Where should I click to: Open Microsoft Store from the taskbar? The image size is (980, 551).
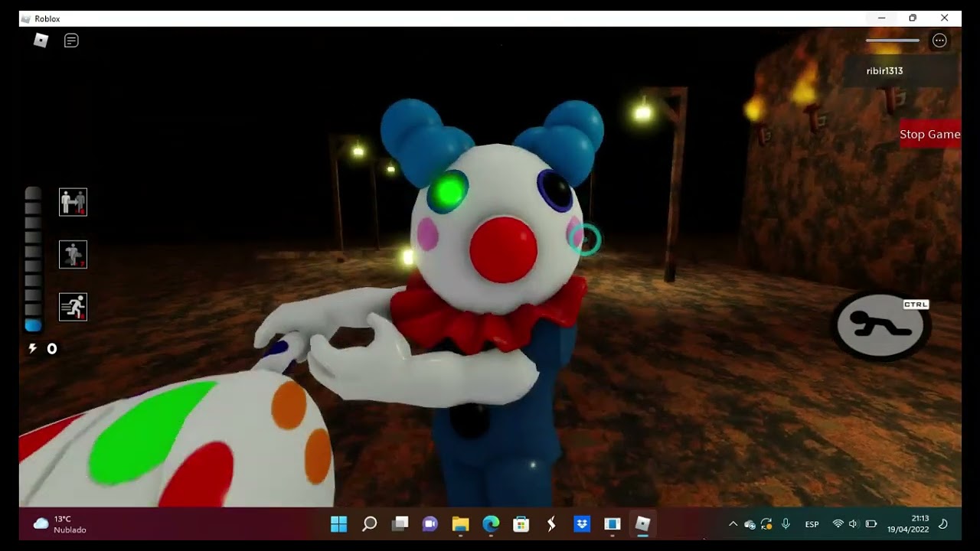[521, 524]
